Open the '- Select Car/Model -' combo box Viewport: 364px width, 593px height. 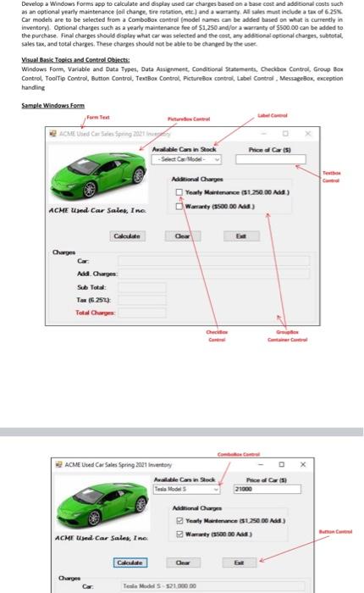point(186,159)
